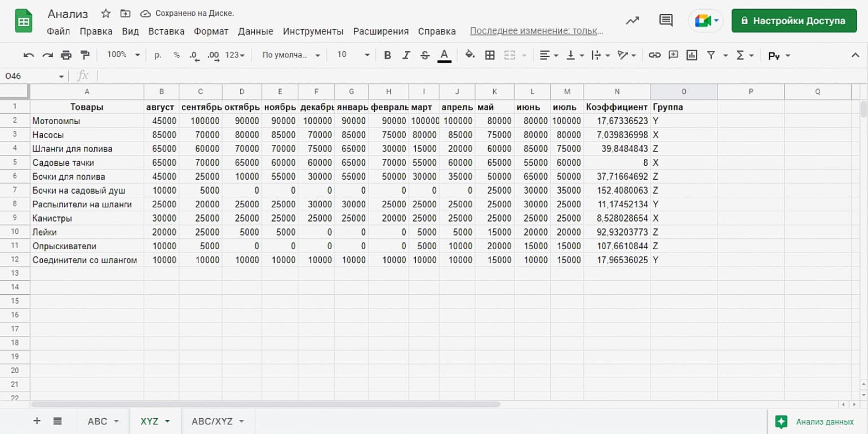The width and height of the screenshot is (868, 434).
Task: Click the cell name box O46
Action: (34, 76)
